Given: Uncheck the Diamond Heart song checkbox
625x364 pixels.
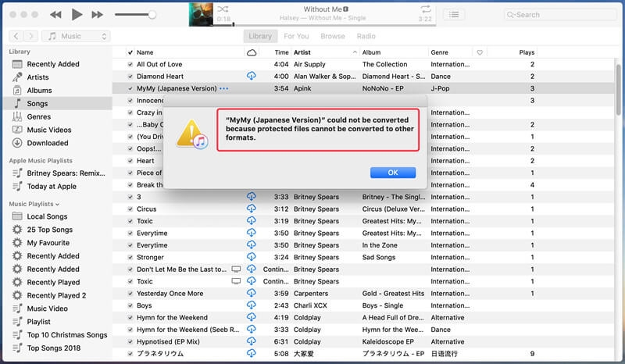Looking at the screenshot, I should [x=130, y=77].
